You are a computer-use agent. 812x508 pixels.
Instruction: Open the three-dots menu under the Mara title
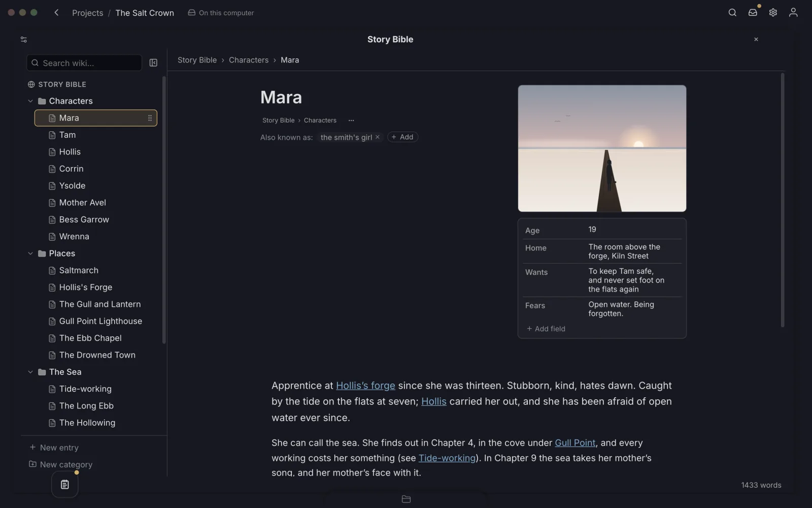[351, 120]
